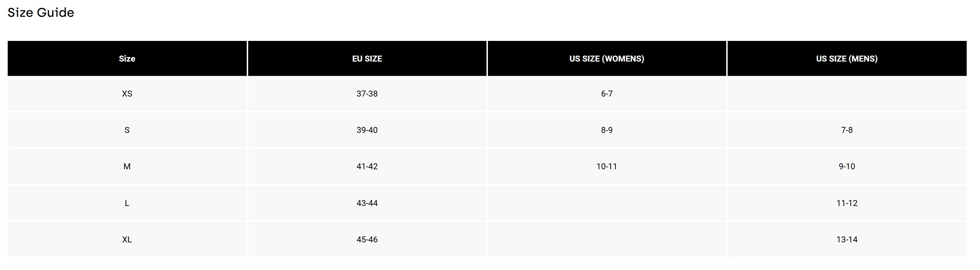
Task: Click the 39-40 EU size cell
Action: pos(367,130)
